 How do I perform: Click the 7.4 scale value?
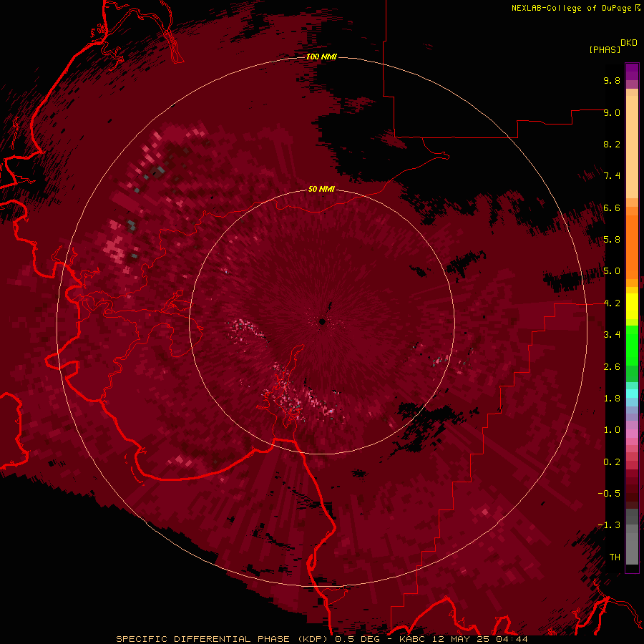[x=612, y=176]
